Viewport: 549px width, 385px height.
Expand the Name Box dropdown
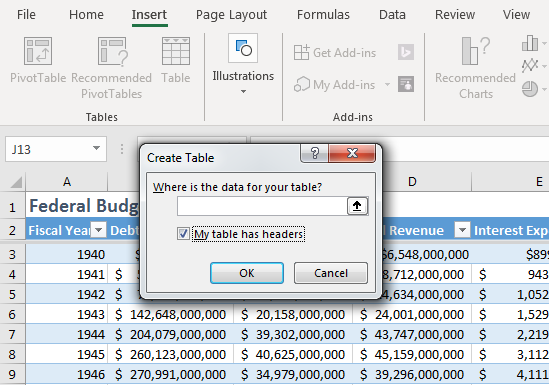(x=96, y=148)
